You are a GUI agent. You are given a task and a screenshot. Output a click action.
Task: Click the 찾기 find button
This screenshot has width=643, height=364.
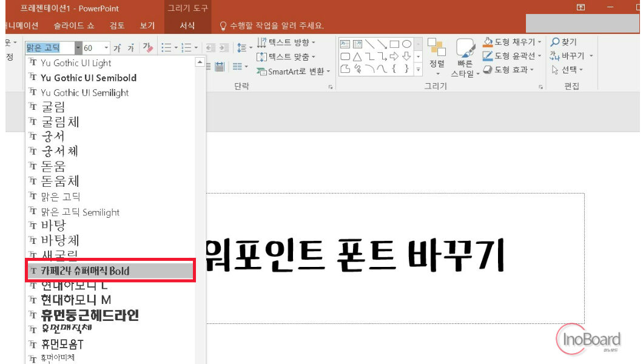click(564, 42)
